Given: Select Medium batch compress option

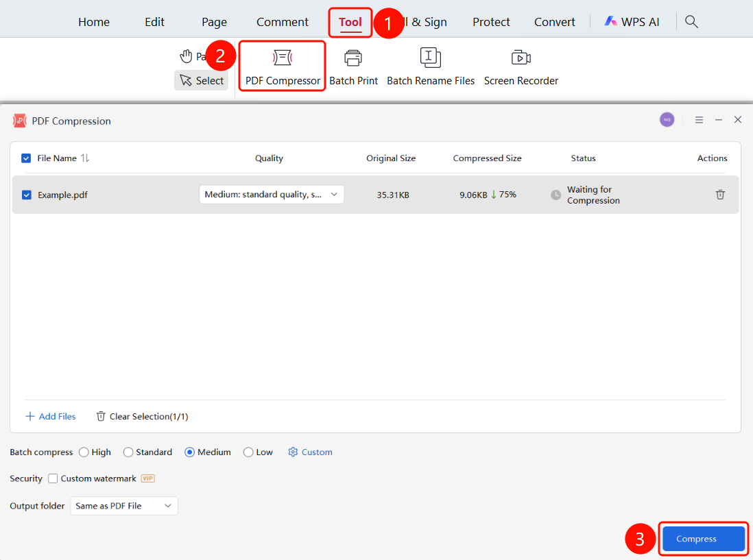Looking at the screenshot, I should click(190, 452).
